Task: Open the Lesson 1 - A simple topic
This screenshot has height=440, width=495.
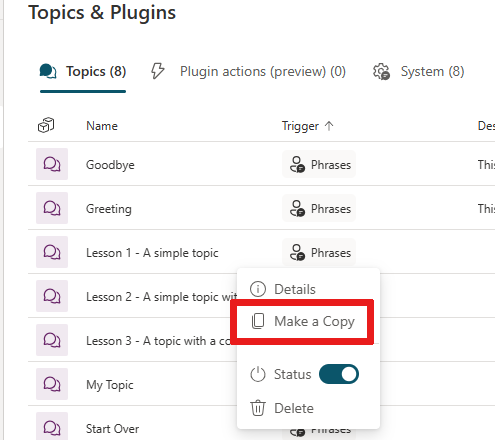Action: pos(152,253)
